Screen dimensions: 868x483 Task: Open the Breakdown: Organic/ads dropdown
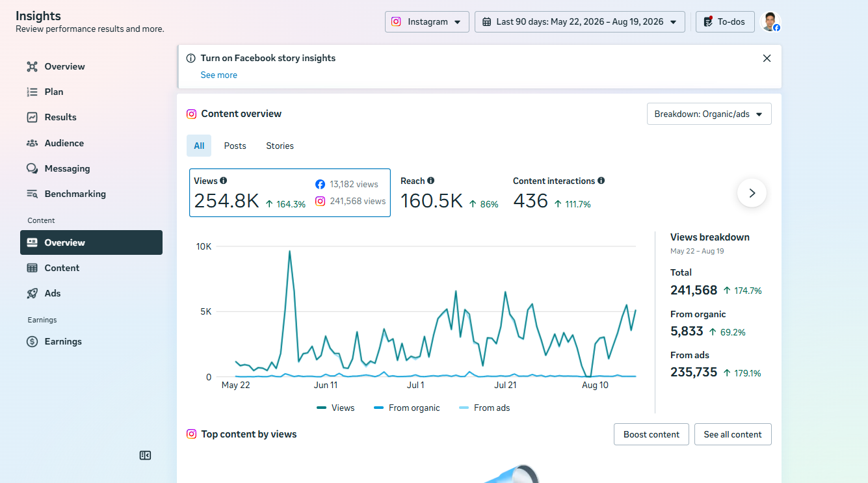click(709, 114)
